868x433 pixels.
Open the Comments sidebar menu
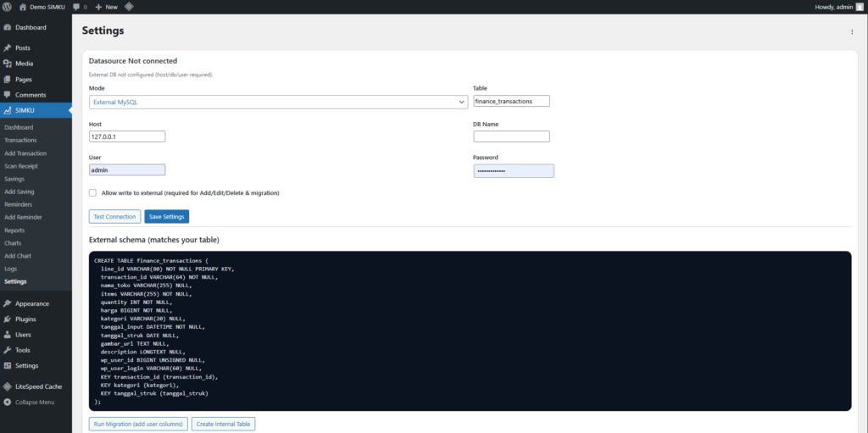(36, 95)
